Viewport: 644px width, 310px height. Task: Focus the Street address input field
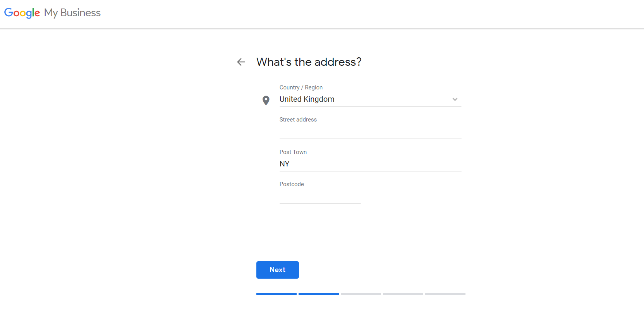click(x=370, y=132)
